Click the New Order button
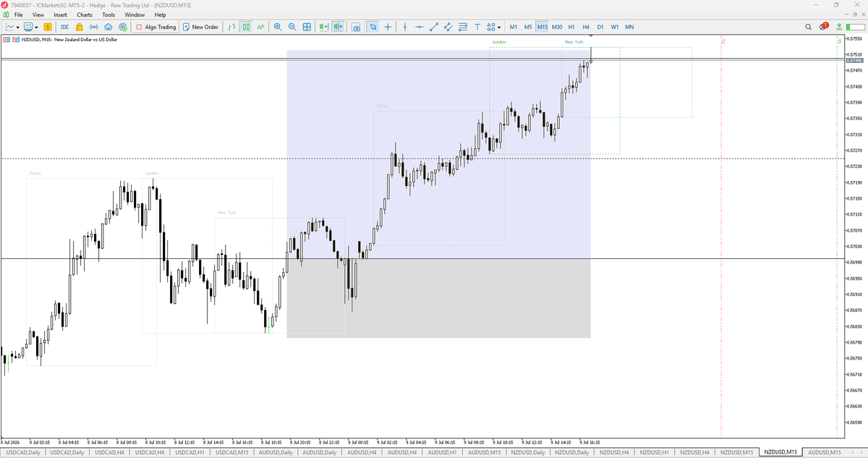The image size is (868, 458). (200, 27)
